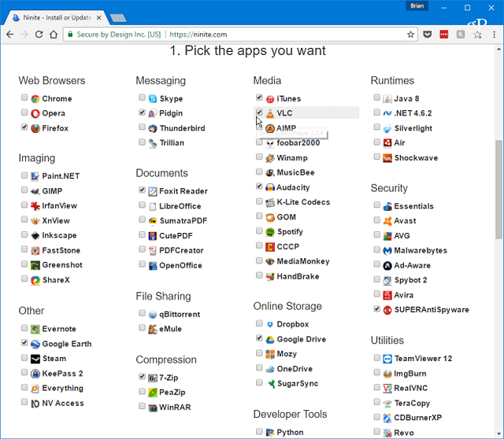Click the VLC cone icon
Screen dimensions: 504x439
pos(270,113)
